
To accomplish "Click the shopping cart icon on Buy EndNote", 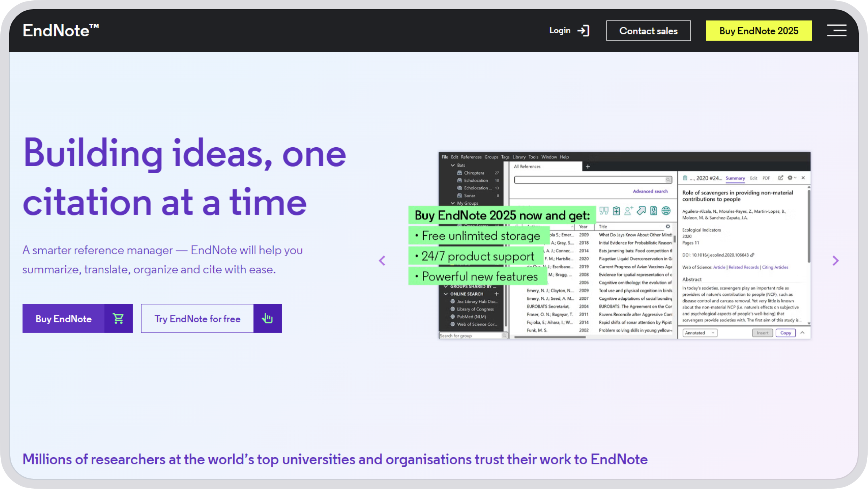I will click(118, 318).
